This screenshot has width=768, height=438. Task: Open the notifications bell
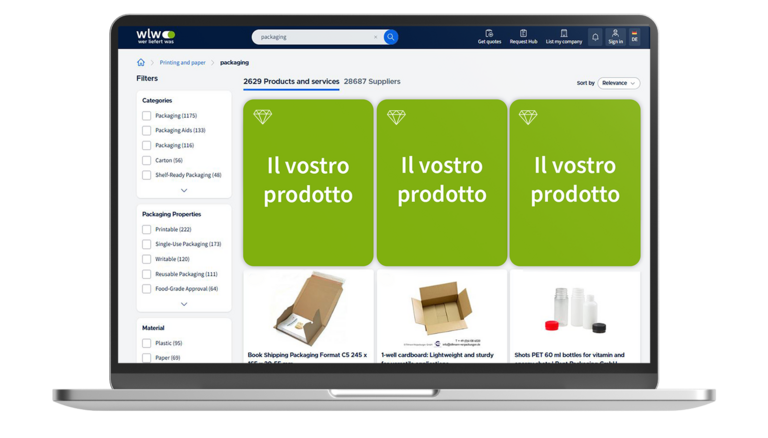595,37
